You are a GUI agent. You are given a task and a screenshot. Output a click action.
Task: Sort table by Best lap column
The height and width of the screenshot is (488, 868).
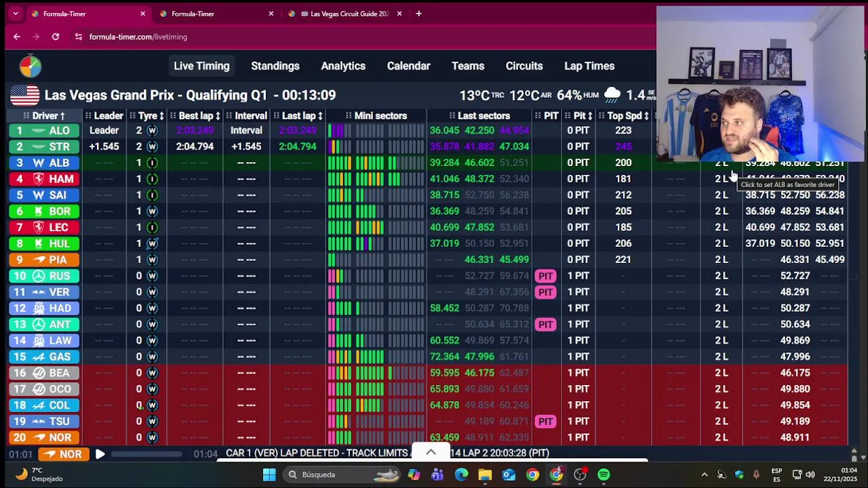click(x=199, y=116)
